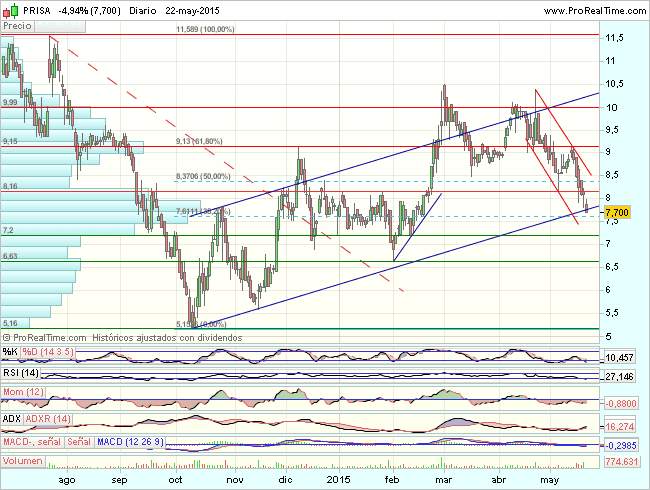Screen dimensions: 650x490
Task: Click the mar month axis label
Action: [444, 480]
